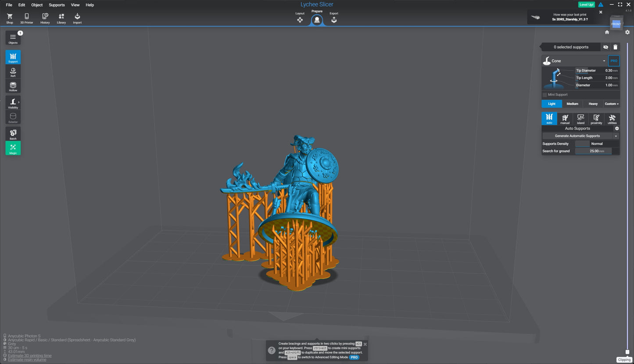Click the Magic tool icon

point(13,148)
